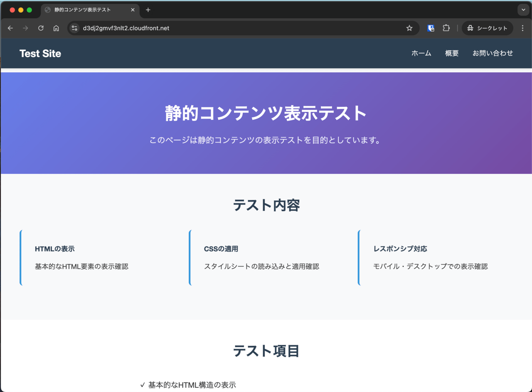Screen dimensions: 532x392
Task: Open site information icon in address bar
Action: coord(75,28)
